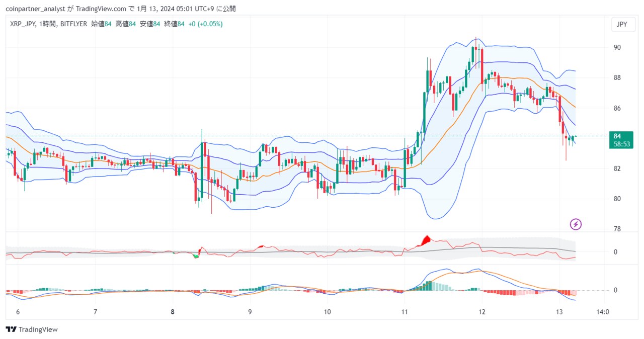Click the TradingView logo icon

pyautogui.click(x=11, y=329)
